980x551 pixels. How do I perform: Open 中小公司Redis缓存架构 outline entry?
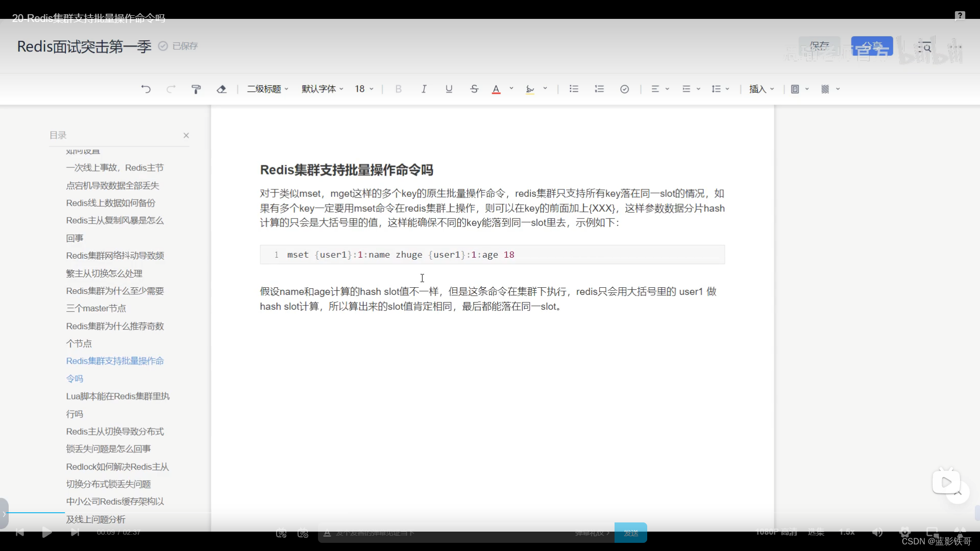pos(115,511)
